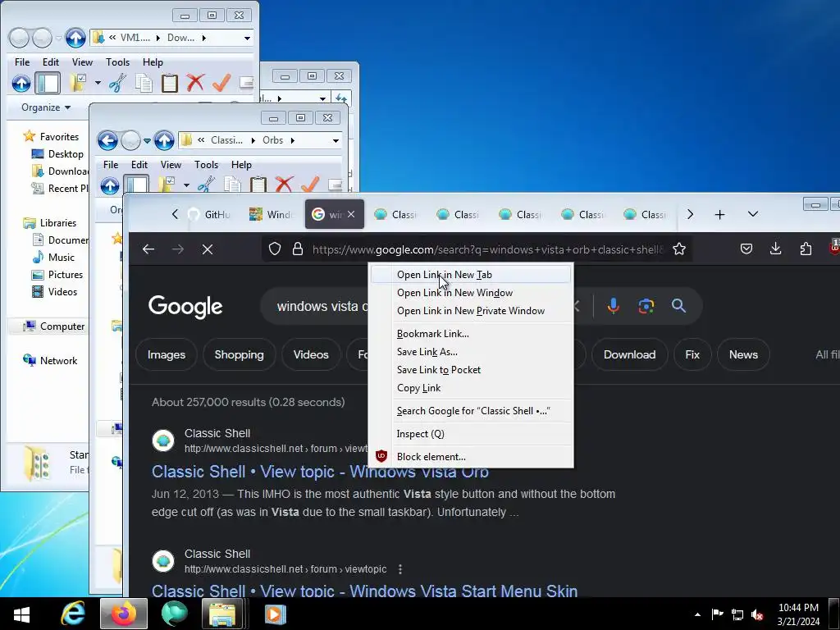This screenshot has height=630, width=840.
Task: Click in the Firefox URL bar
Action: (x=487, y=249)
